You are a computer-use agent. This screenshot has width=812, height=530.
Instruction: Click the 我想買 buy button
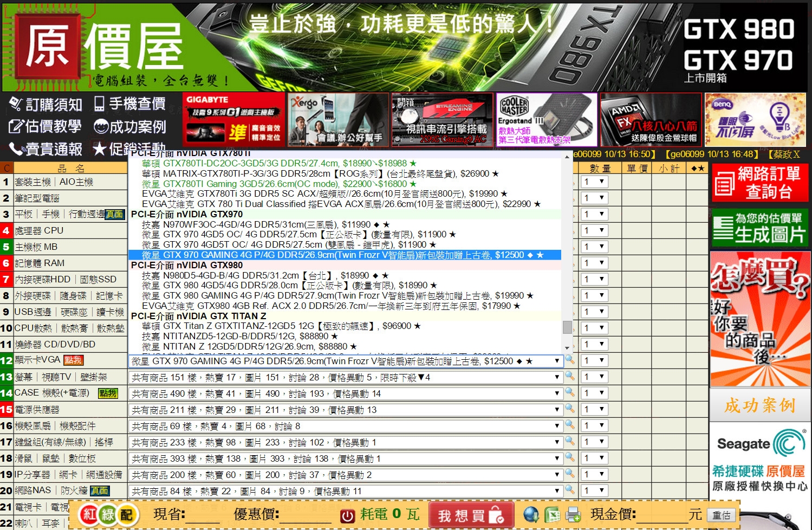coord(471,515)
